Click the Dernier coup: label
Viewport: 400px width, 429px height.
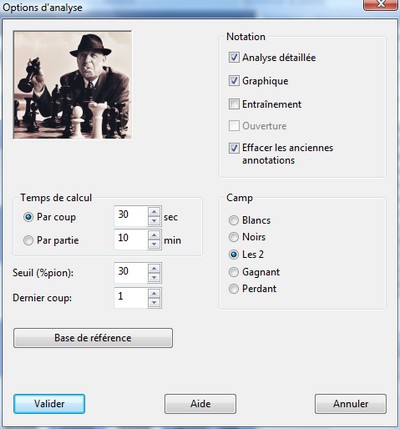pyautogui.click(x=42, y=298)
